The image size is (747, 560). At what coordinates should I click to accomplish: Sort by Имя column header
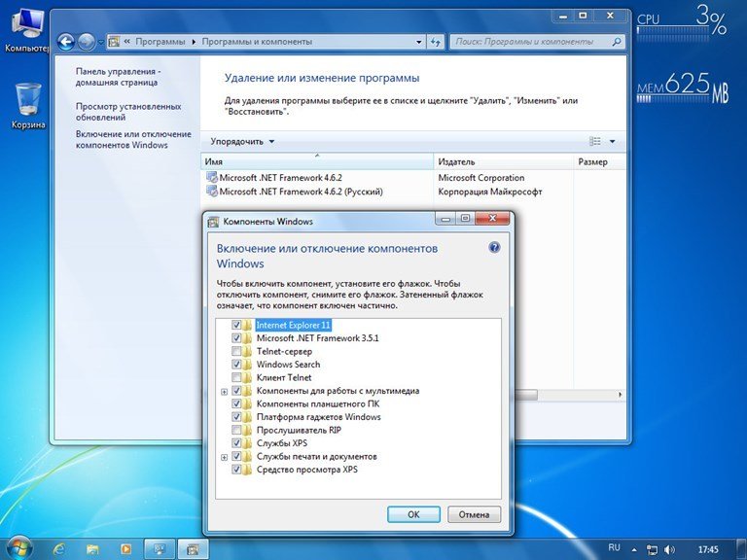317,161
